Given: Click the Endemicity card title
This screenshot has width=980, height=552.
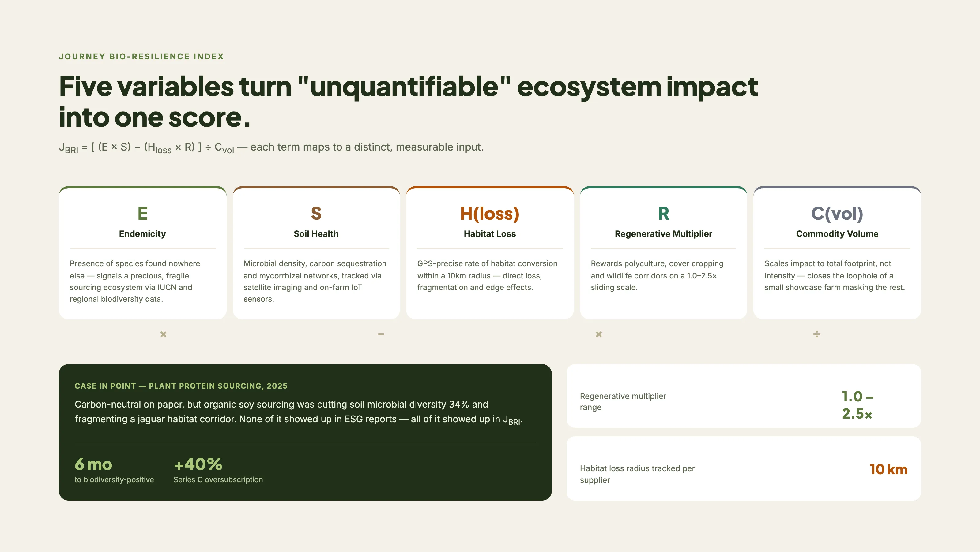Looking at the screenshot, I should tap(142, 234).
